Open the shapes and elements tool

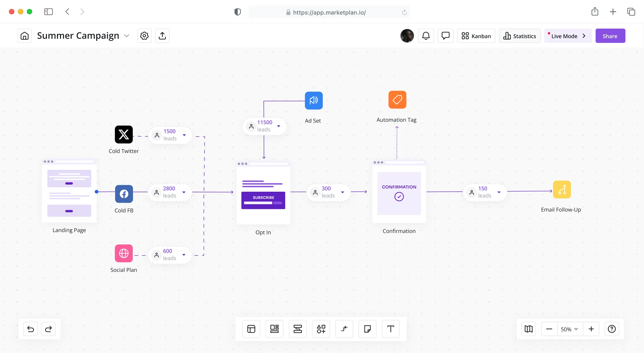click(321, 329)
